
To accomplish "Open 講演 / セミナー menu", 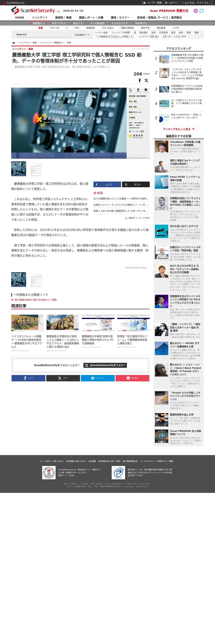I will [120, 18].
